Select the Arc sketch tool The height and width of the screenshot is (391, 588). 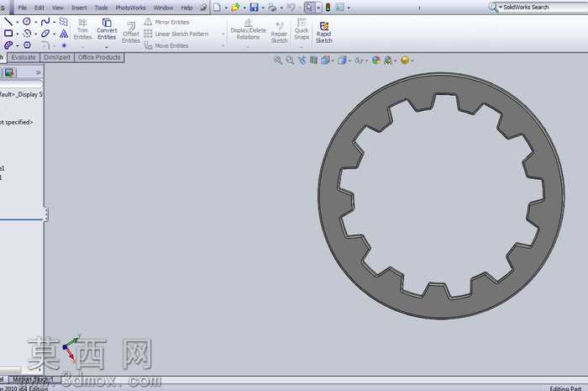[x=27, y=34]
